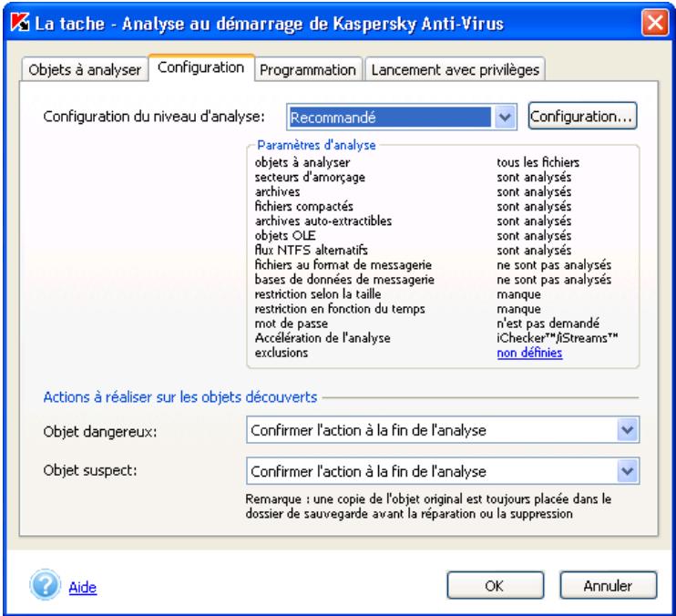This screenshot has height=616, width=676.
Task: Click the 'tous les fichiers' value
Action: [538, 162]
